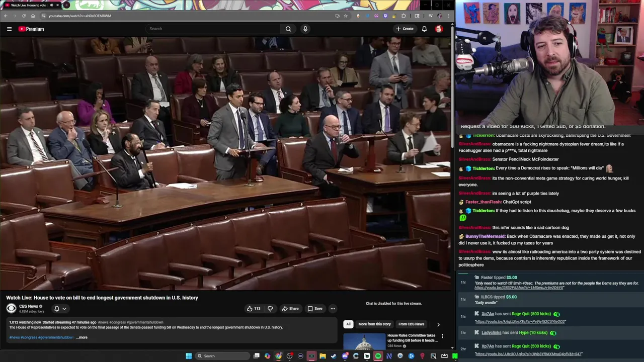Click the Windows taskbar Search box
The image size is (644, 362).
(x=222, y=356)
